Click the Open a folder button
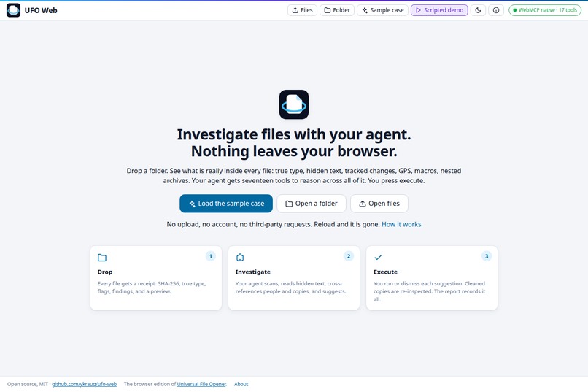Screen dimensions: 588x392 tap(312, 204)
